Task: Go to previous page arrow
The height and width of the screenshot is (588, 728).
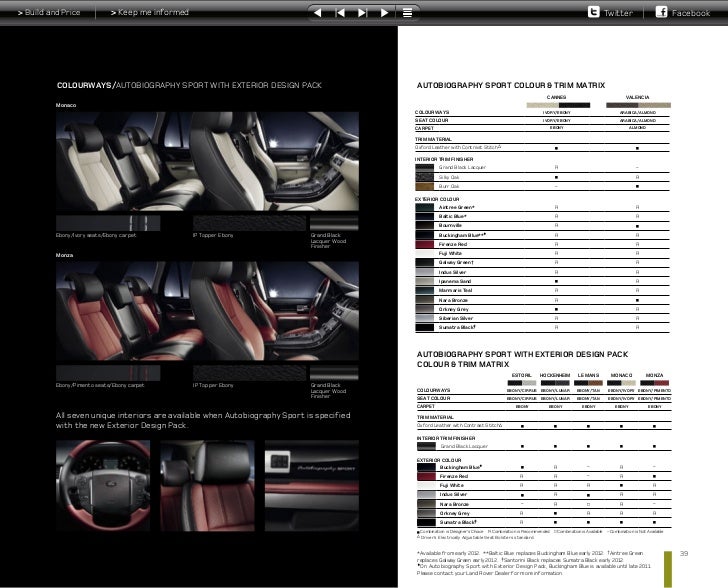Action: pos(318,13)
